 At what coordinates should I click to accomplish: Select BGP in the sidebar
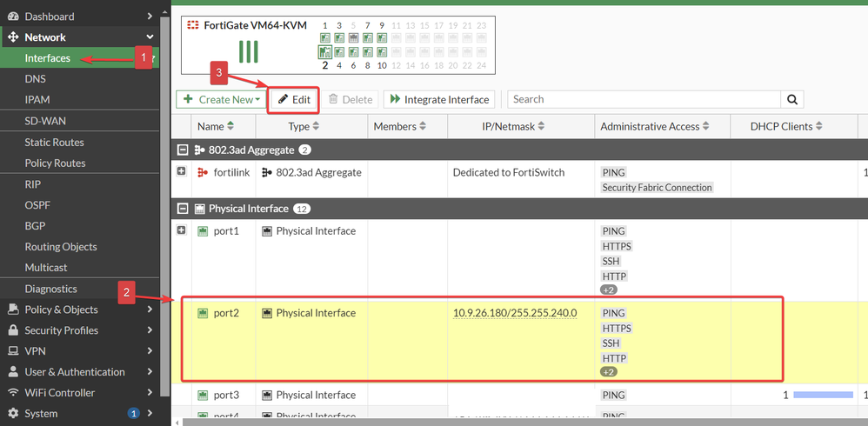(35, 226)
